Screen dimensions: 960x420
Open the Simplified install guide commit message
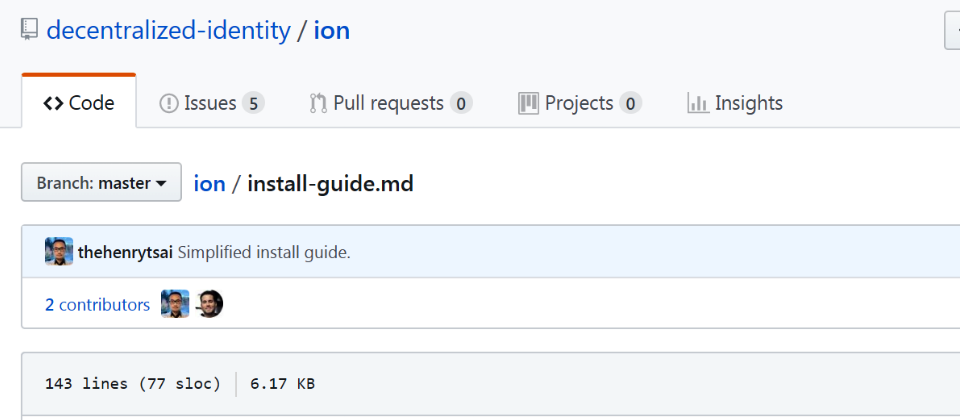[264, 252]
